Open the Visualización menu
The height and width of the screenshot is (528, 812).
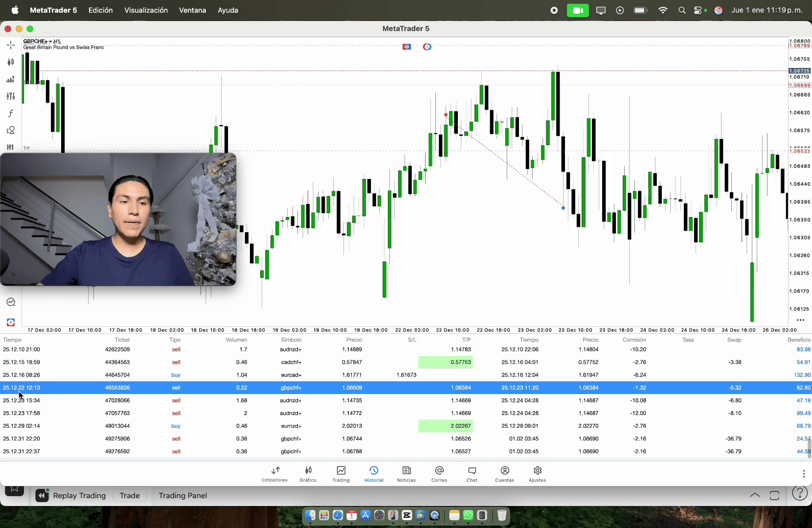point(146,10)
